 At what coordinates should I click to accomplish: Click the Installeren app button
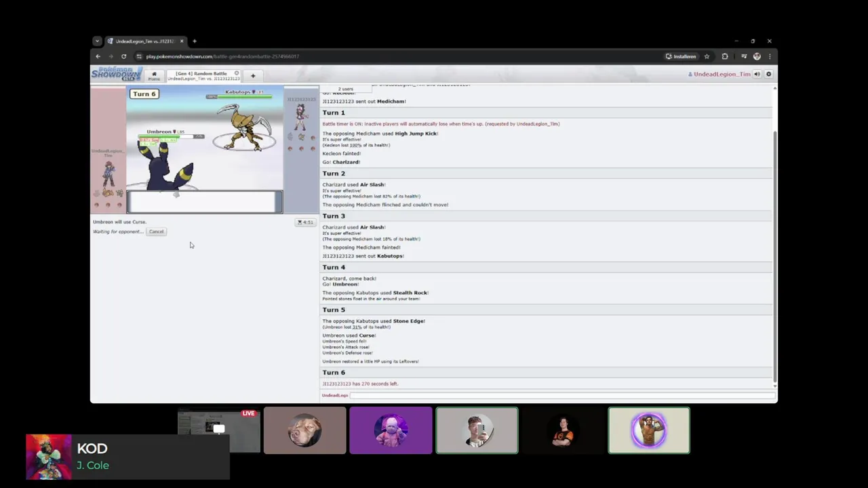pos(681,56)
